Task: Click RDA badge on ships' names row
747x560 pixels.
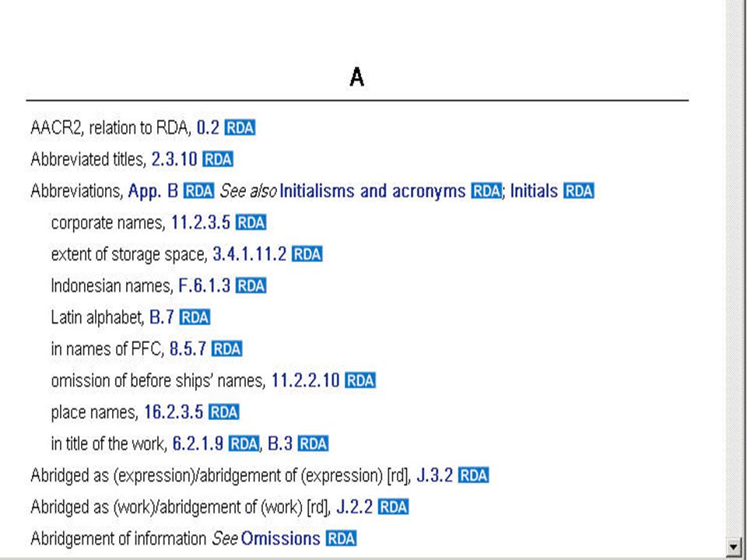Action: click(360, 380)
